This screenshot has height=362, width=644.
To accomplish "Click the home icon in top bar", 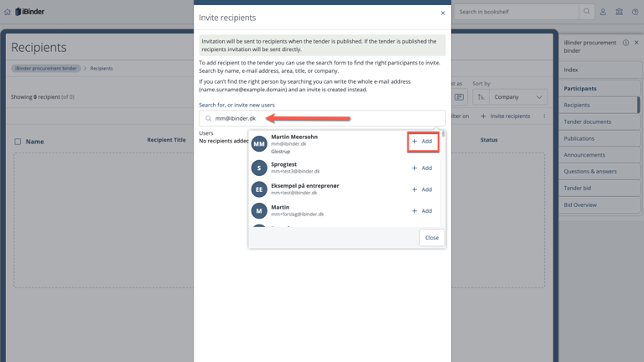I will [x=7, y=12].
